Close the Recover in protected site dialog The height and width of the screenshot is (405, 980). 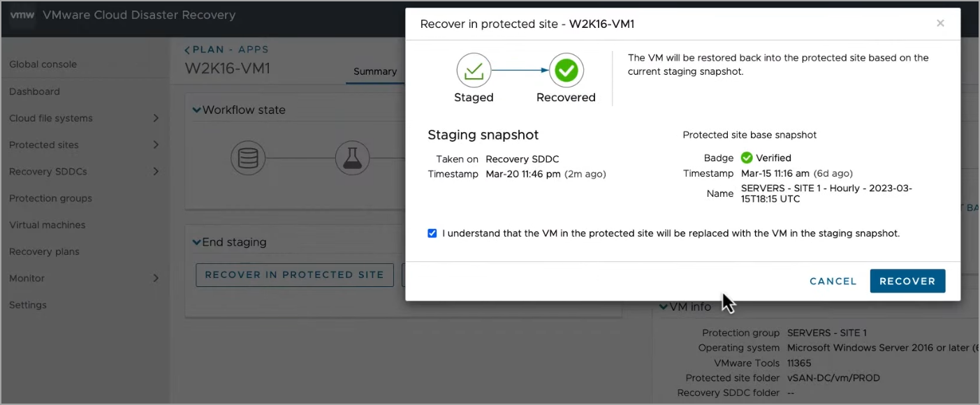point(940,23)
